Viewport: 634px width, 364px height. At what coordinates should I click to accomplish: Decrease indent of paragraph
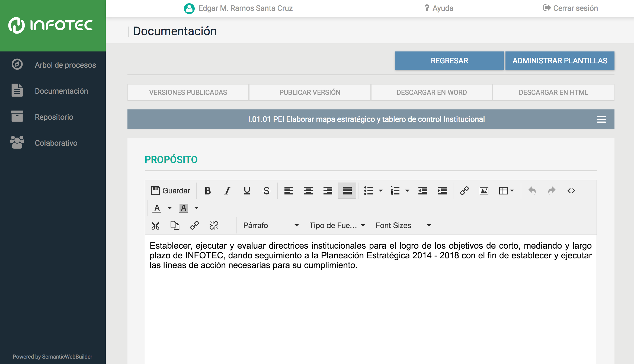[422, 191]
